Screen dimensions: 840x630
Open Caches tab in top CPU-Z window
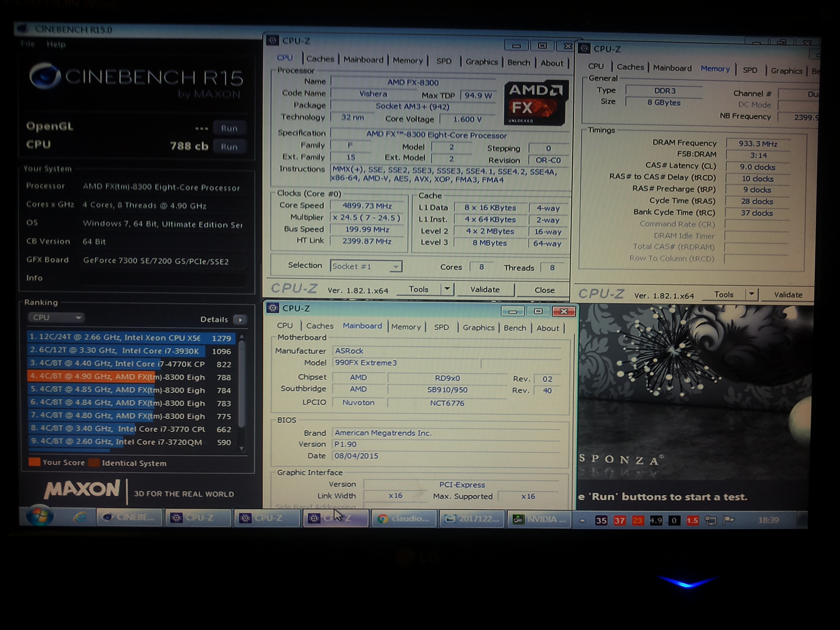click(x=320, y=59)
